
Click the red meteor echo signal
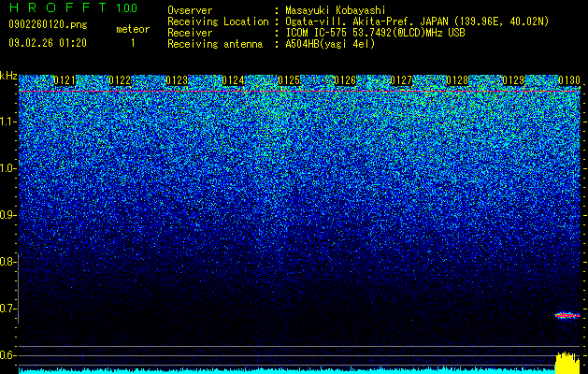pyautogui.click(x=567, y=315)
